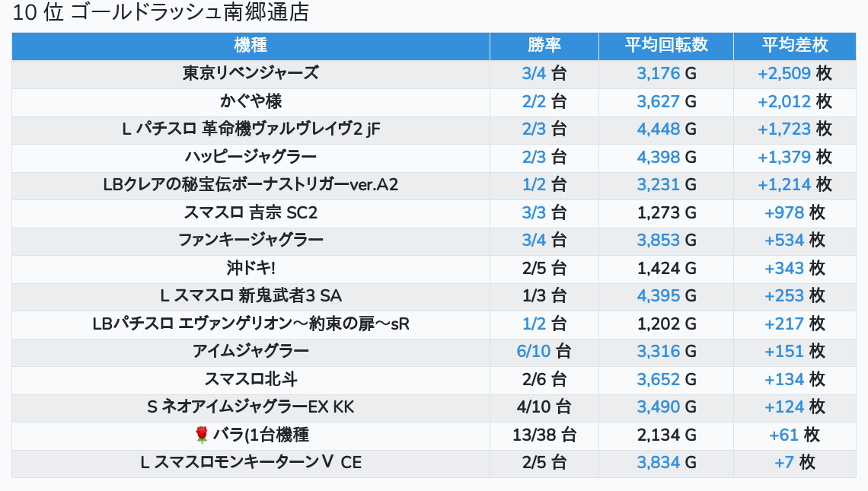Click the 4,448 average spins value
868x491 pixels.
pyautogui.click(x=658, y=129)
